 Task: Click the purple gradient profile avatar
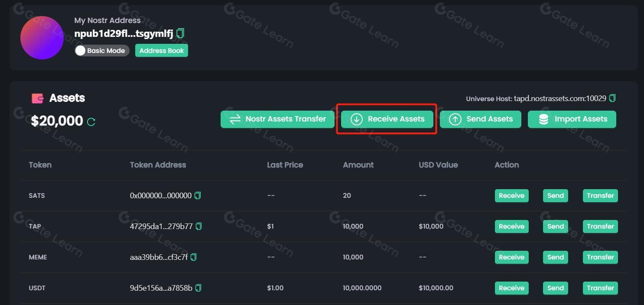42,38
